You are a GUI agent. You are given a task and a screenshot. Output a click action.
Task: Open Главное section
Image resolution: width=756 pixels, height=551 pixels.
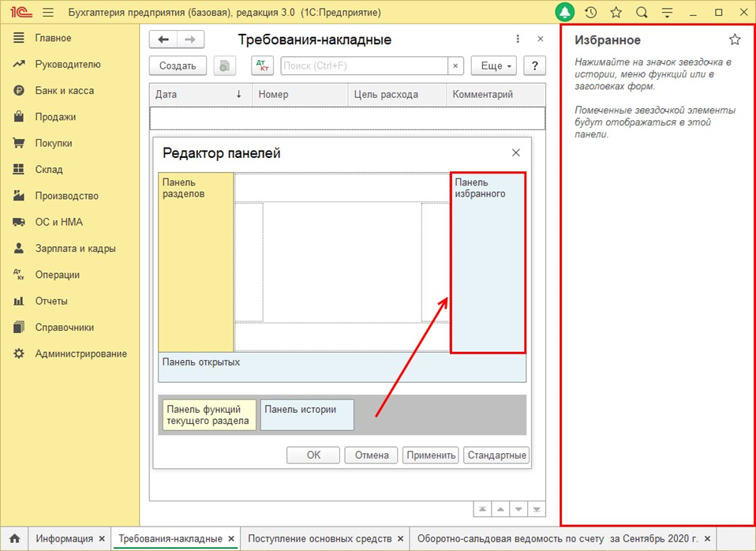53,38
